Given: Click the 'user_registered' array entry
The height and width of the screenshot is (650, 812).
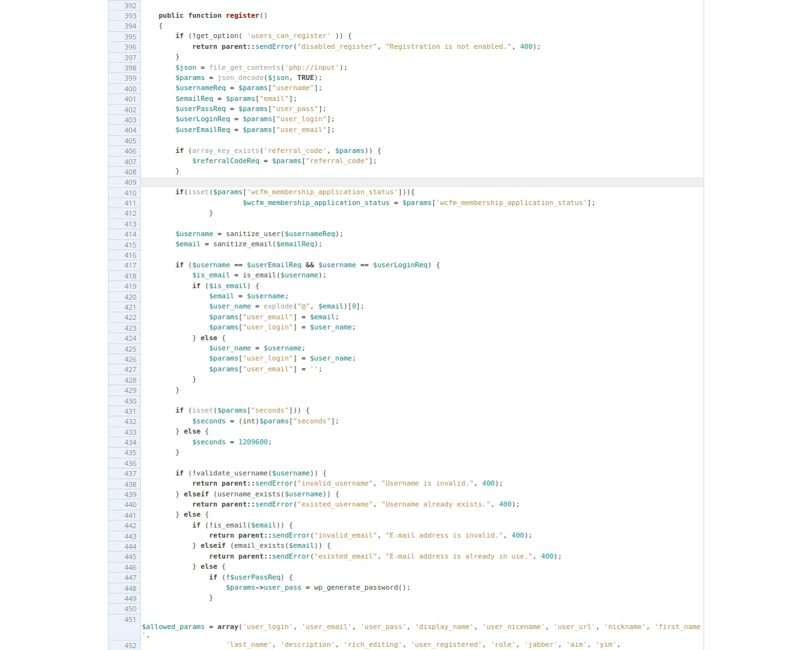Looking at the screenshot, I should point(447,644).
